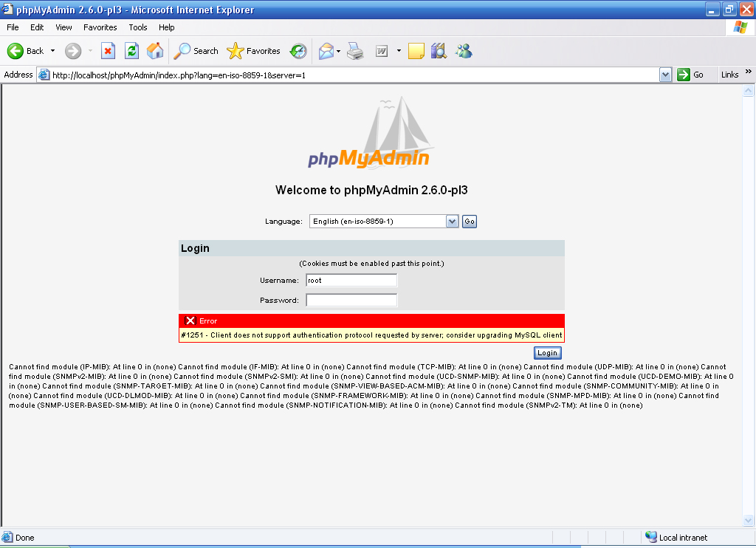
Task: Print the page with the printer icon
Action: pos(355,51)
